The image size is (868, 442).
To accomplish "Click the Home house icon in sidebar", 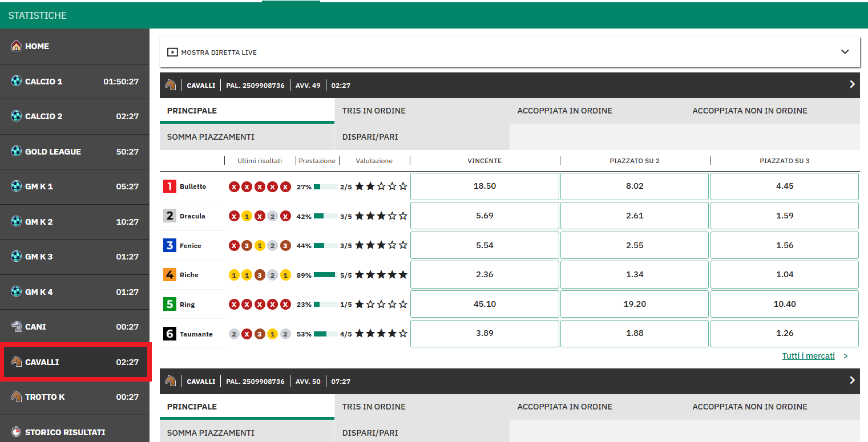I will point(16,46).
